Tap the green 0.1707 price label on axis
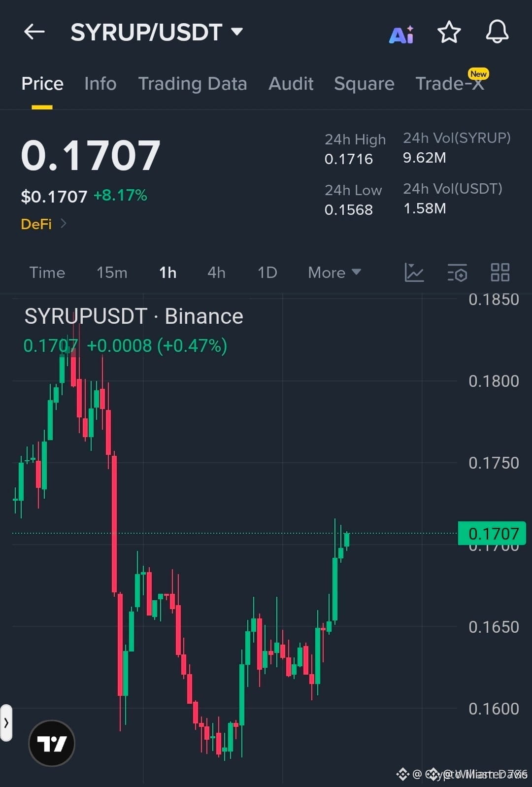The width and height of the screenshot is (532, 787). 492,533
